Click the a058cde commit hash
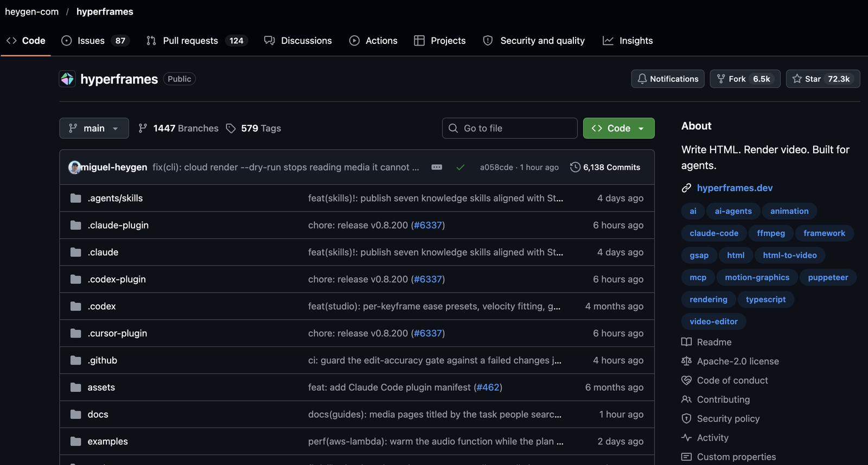 click(496, 167)
